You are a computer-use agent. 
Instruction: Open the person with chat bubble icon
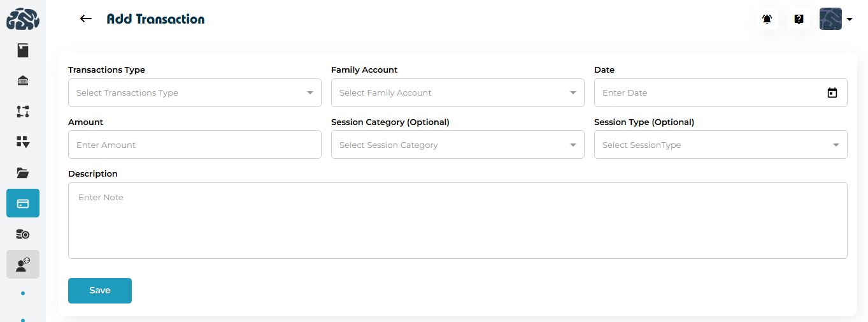click(x=23, y=265)
